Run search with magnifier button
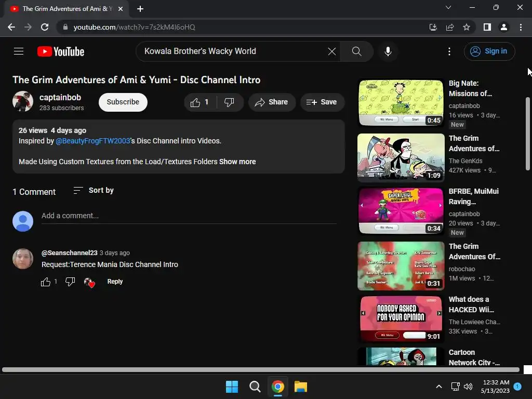 356,51
